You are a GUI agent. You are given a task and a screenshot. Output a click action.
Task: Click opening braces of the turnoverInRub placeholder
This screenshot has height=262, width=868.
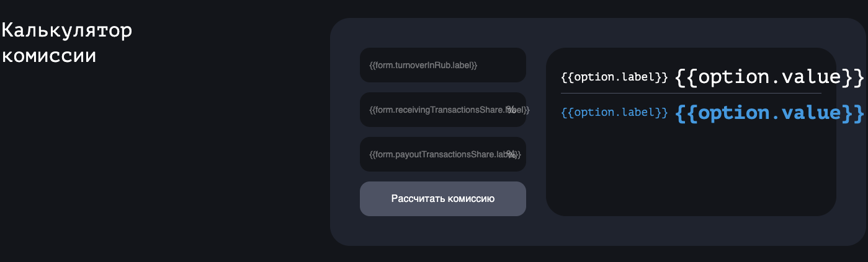[372, 65]
